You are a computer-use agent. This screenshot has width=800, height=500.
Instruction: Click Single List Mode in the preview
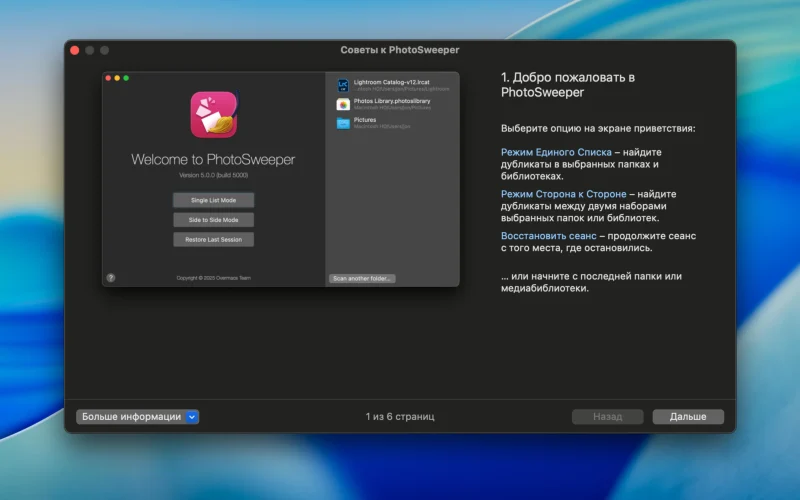click(x=213, y=200)
